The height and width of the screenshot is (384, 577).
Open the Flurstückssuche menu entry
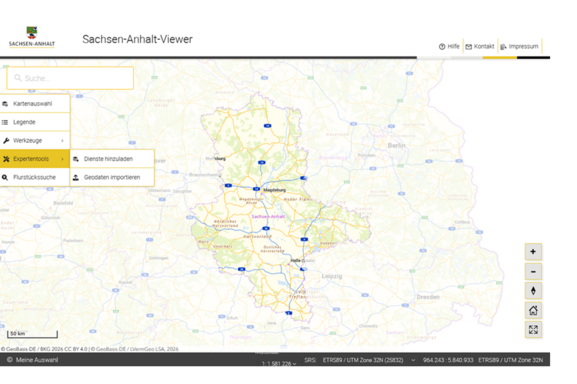35,177
